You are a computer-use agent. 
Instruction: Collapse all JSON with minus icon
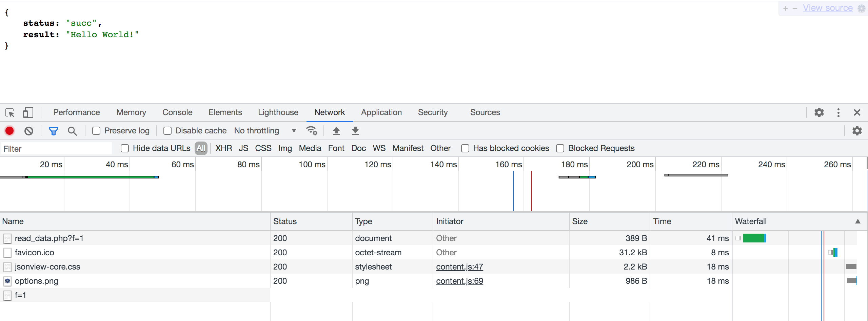pos(795,8)
